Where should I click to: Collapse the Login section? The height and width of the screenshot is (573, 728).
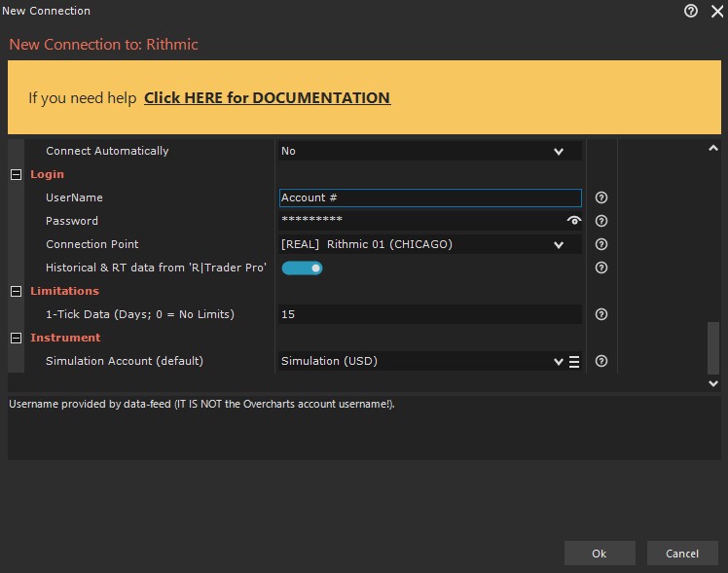tap(16, 174)
